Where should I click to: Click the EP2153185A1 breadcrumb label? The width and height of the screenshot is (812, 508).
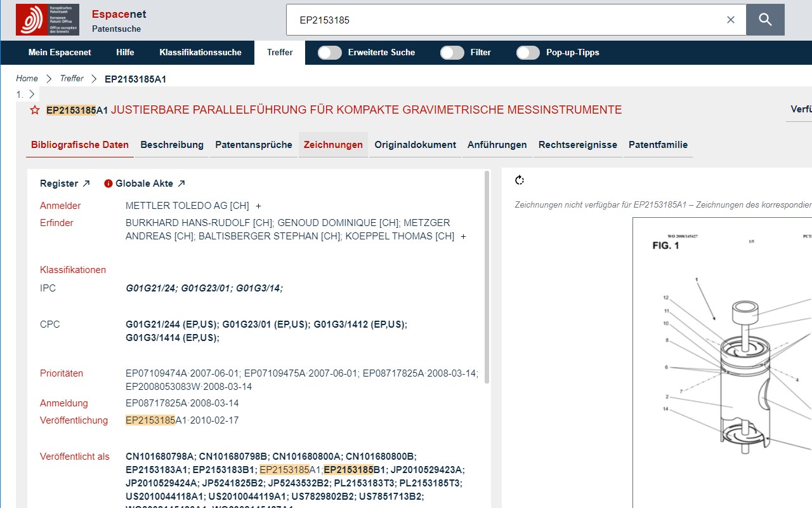coord(135,79)
